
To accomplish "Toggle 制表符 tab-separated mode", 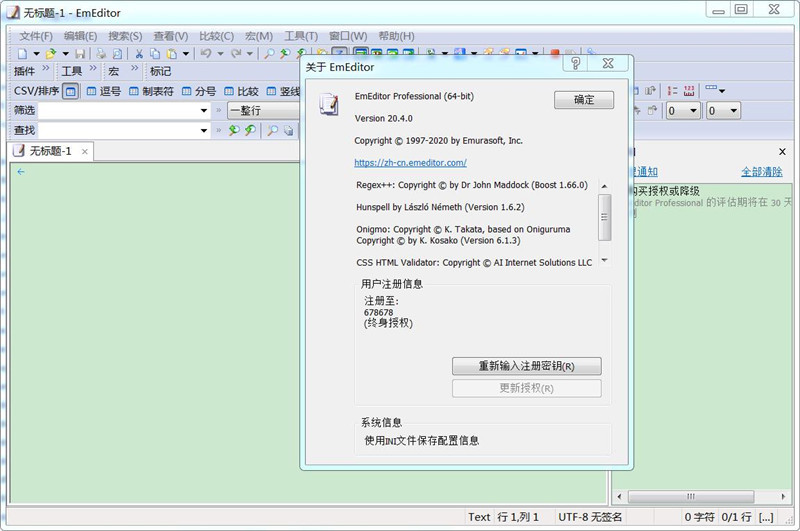I will click(x=151, y=91).
